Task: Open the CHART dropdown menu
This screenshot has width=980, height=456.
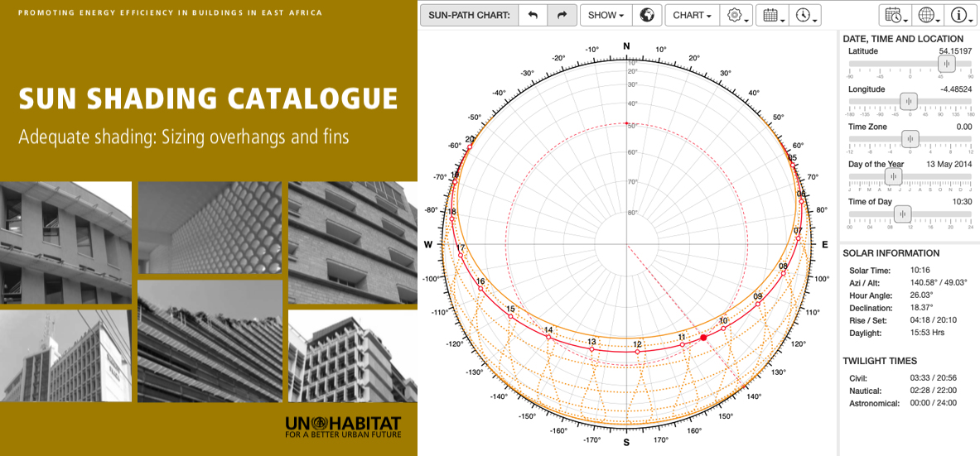Action: coord(692,16)
